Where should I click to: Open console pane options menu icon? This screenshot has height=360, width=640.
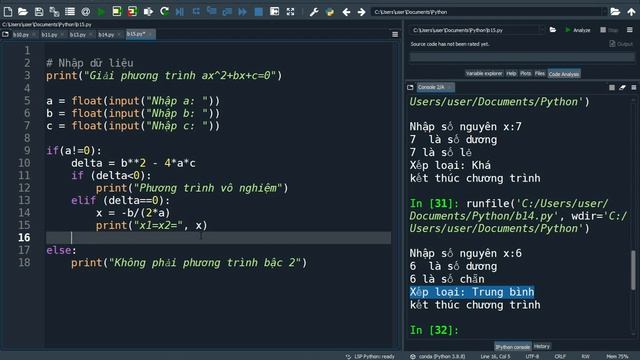[x=633, y=87]
